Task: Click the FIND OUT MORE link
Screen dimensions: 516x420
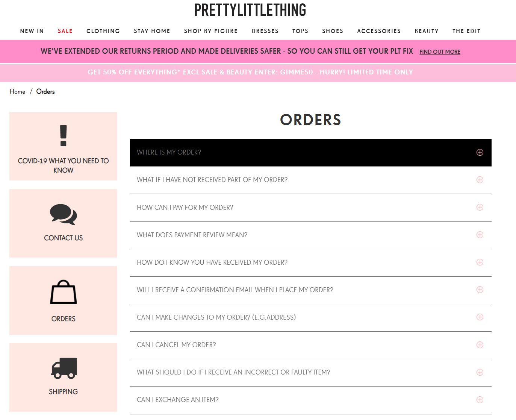Action: (439, 52)
